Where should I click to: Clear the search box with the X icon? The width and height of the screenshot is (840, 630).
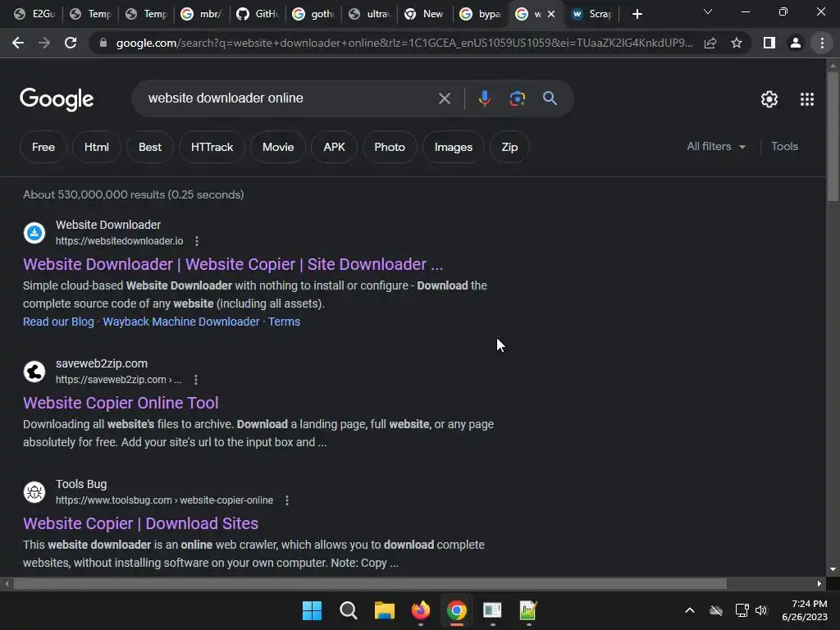[444, 98]
